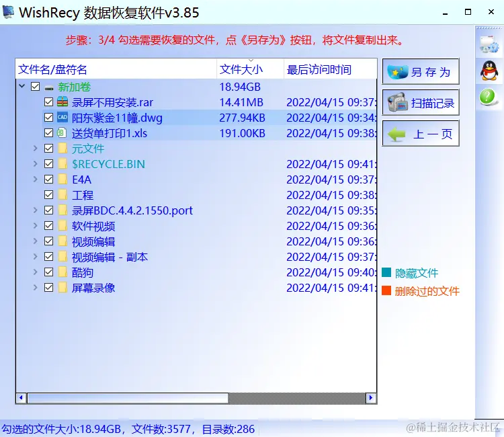Click the folder icon of $RECYCLE.BIN
This screenshot has height=437, width=504.
[x=62, y=163]
